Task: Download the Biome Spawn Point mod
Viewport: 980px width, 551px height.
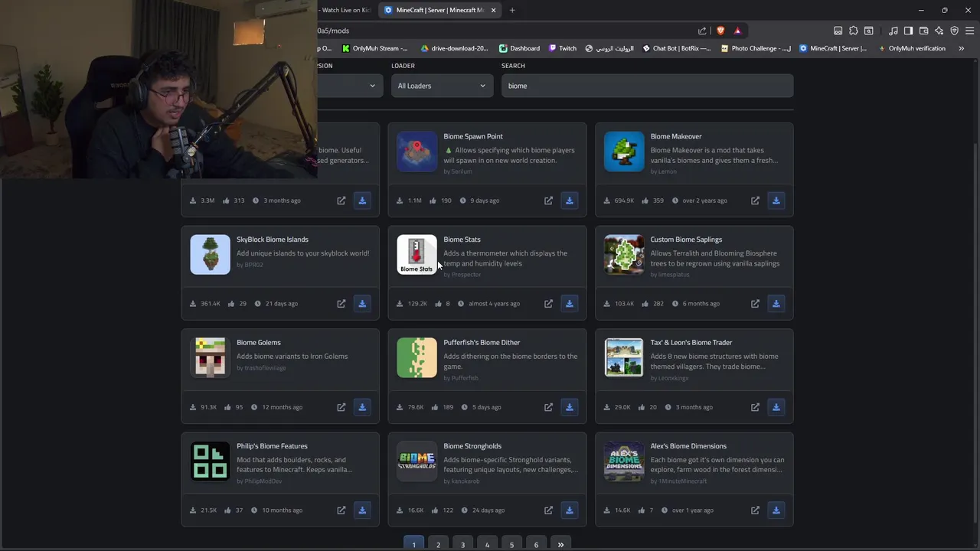Action: coord(569,201)
